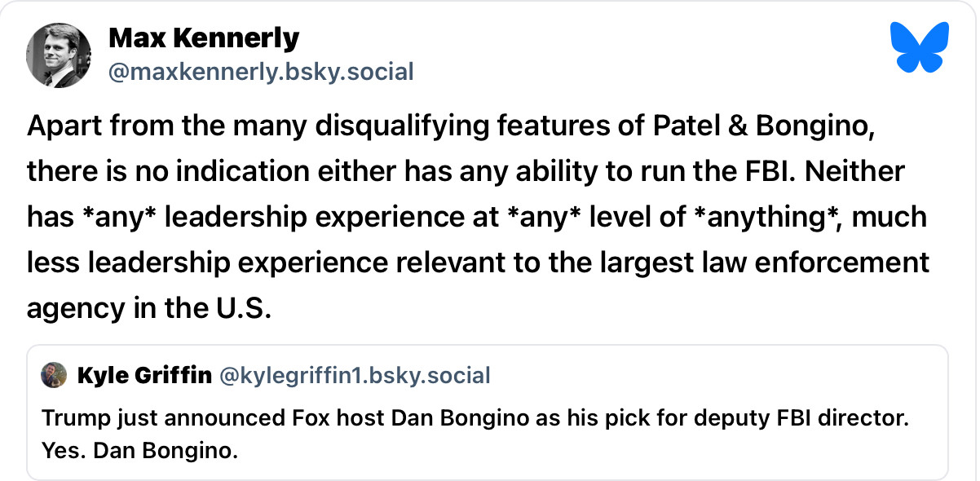
Task: Click the text 'agency in the U.S.'
Action: (148, 308)
